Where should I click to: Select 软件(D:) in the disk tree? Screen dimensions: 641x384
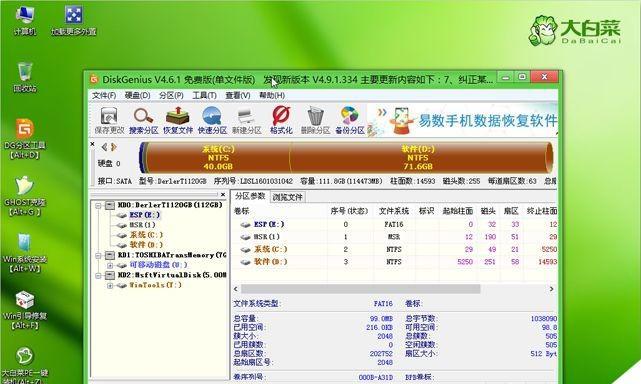pos(146,245)
